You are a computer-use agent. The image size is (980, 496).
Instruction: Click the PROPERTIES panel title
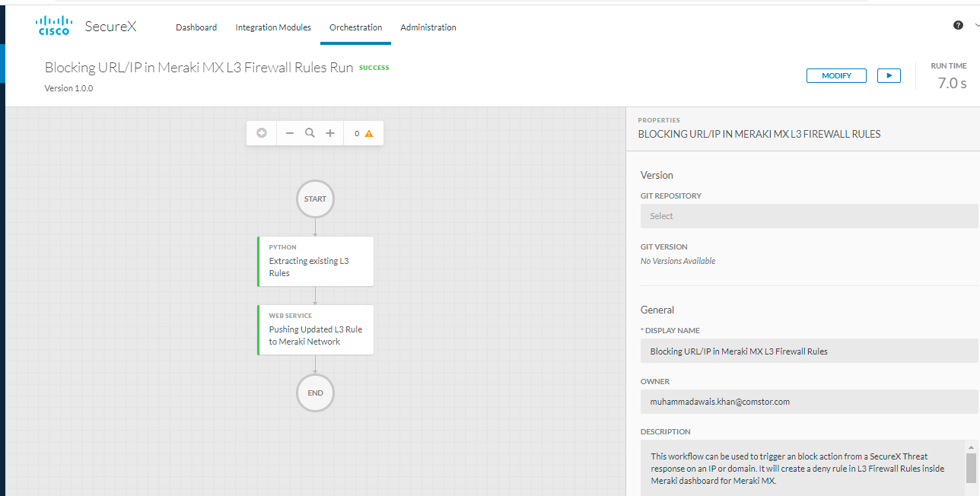coord(659,120)
